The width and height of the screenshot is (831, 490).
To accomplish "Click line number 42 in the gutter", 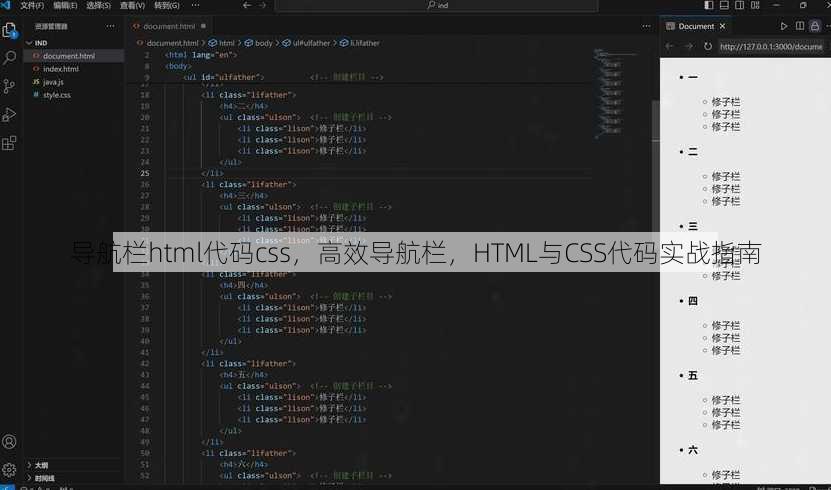I will coord(145,364).
